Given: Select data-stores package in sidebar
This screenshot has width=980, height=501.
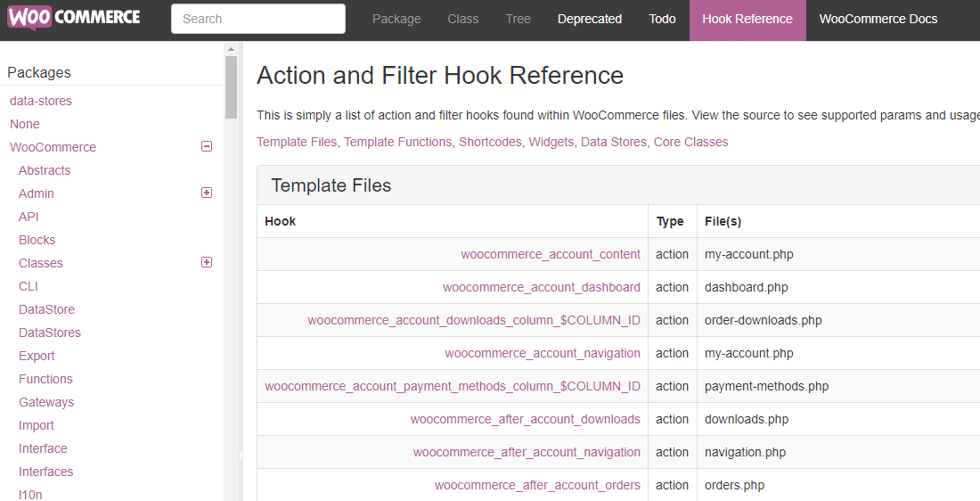Looking at the screenshot, I should [41, 101].
